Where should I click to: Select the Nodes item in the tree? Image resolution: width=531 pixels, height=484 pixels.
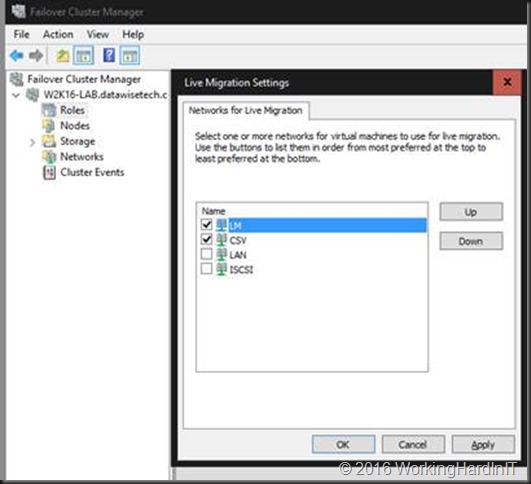tap(75, 126)
